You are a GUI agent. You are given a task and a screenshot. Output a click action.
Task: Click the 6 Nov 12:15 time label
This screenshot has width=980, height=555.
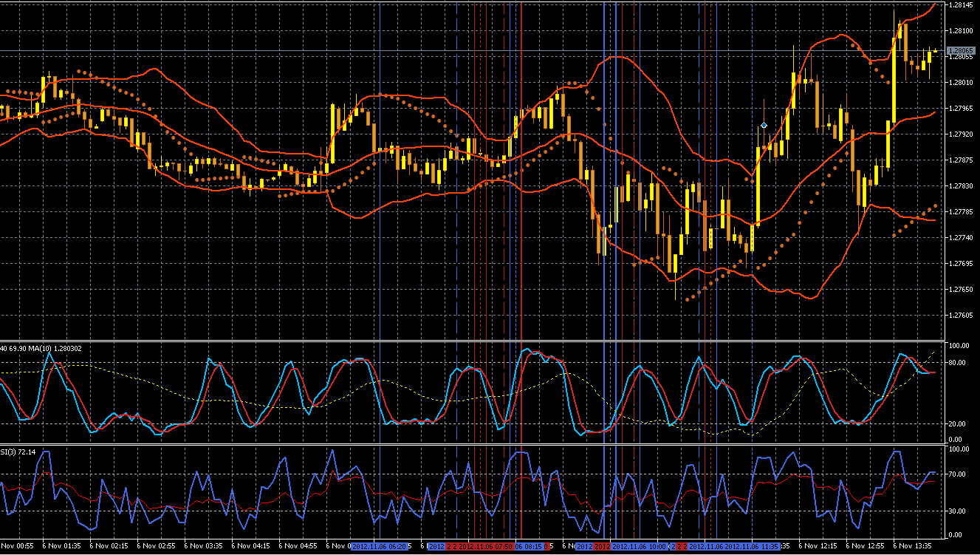pyautogui.click(x=818, y=546)
